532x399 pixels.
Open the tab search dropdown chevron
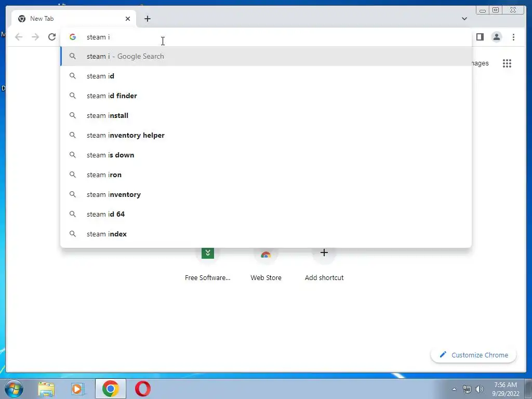pyautogui.click(x=464, y=19)
